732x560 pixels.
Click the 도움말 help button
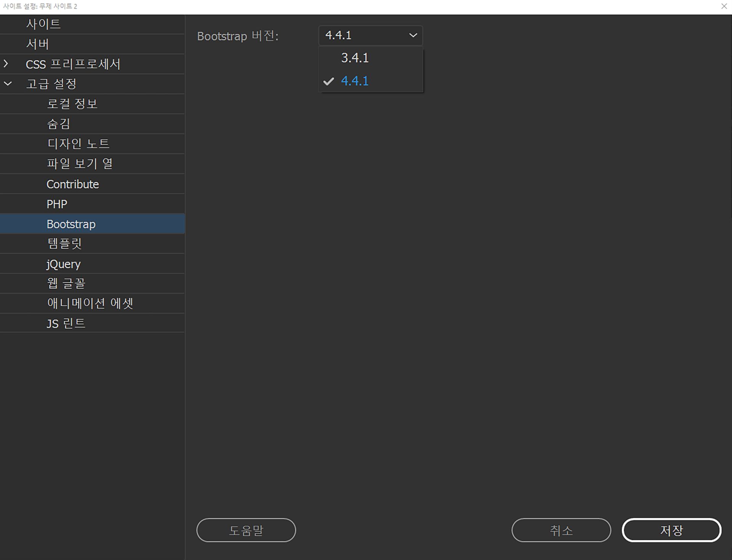click(246, 530)
